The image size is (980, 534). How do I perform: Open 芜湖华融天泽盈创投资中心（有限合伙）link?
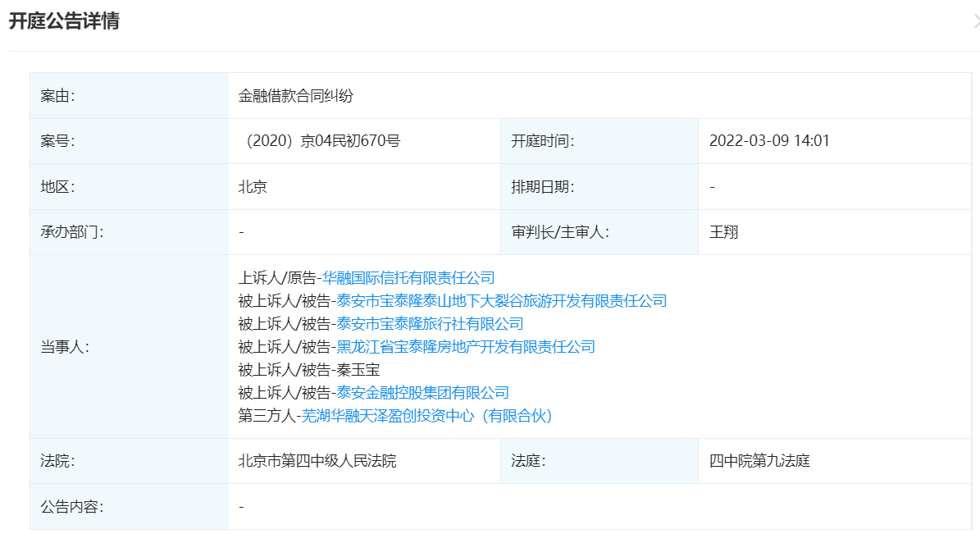pyautogui.click(x=427, y=416)
